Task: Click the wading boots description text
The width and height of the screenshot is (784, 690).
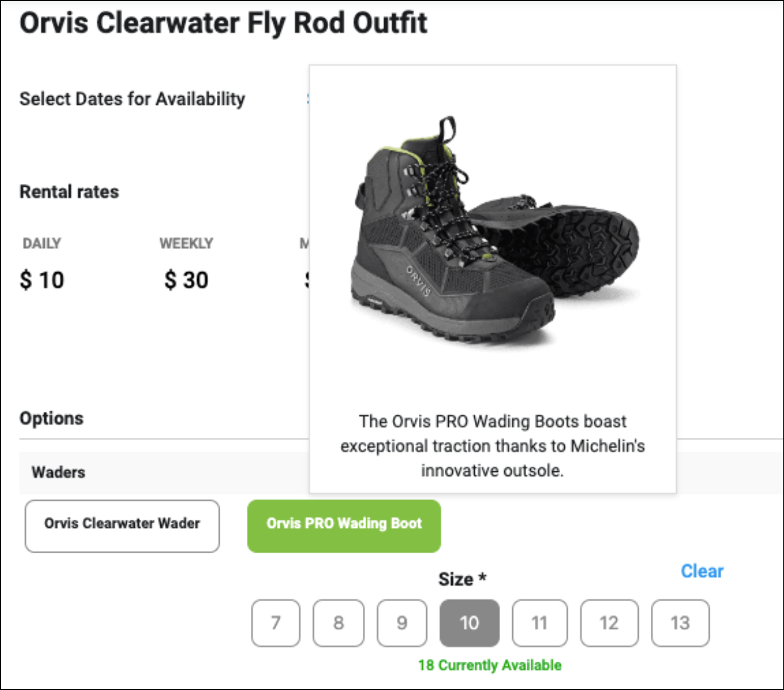Action: [x=492, y=446]
